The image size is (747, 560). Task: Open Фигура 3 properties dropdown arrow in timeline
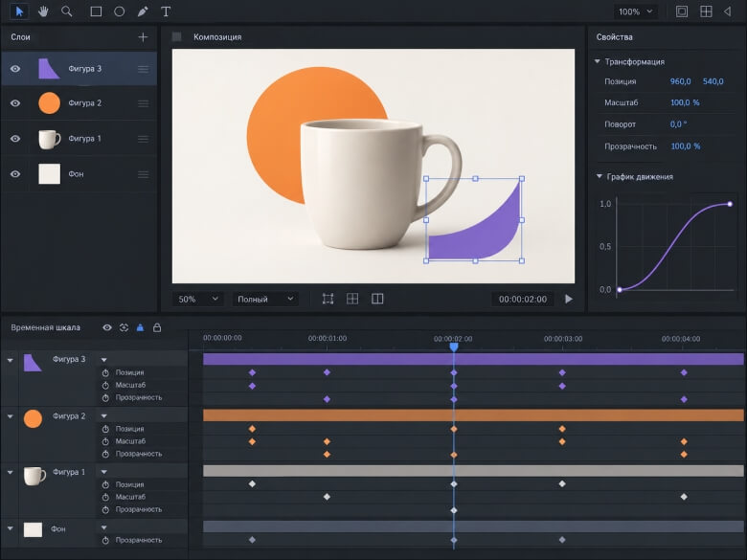point(103,360)
